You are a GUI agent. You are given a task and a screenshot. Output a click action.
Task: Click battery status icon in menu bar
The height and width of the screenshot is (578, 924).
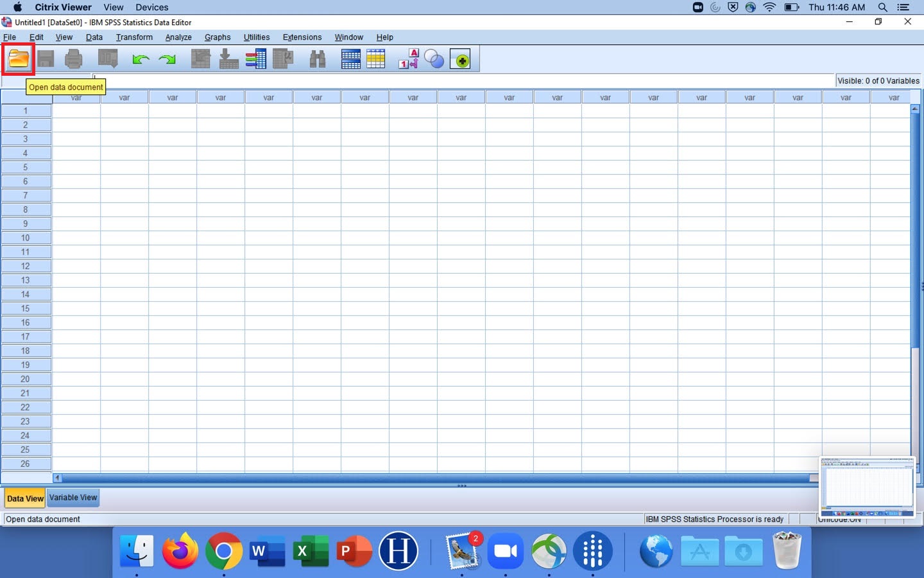click(792, 7)
